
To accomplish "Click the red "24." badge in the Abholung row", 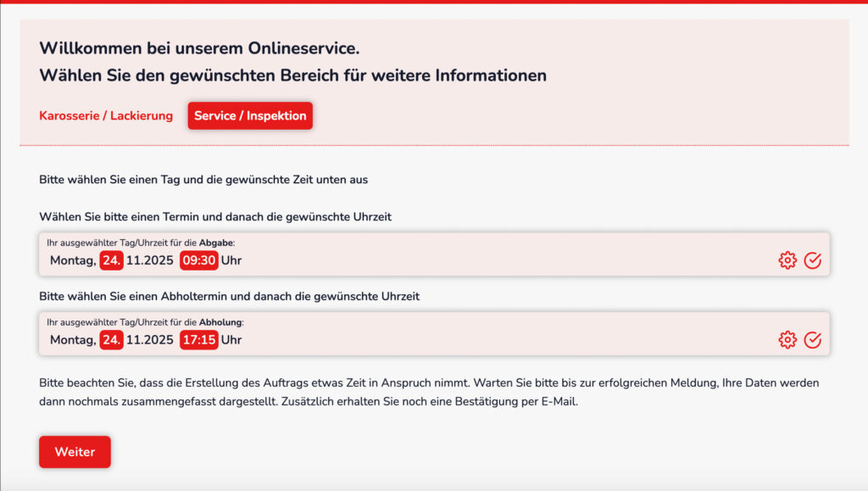I will click(110, 340).
